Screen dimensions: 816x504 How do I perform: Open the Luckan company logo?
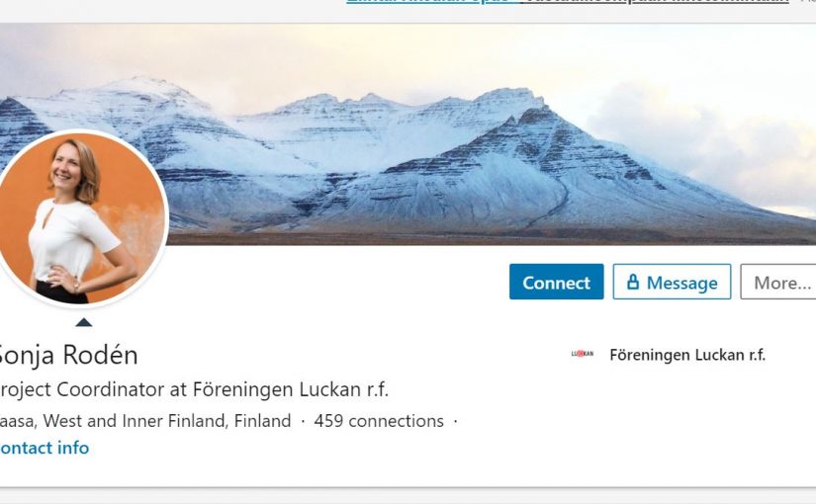coord(583,354)
